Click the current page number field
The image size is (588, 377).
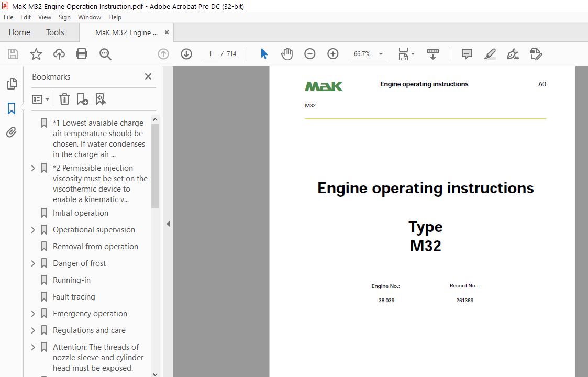point(210,54)
